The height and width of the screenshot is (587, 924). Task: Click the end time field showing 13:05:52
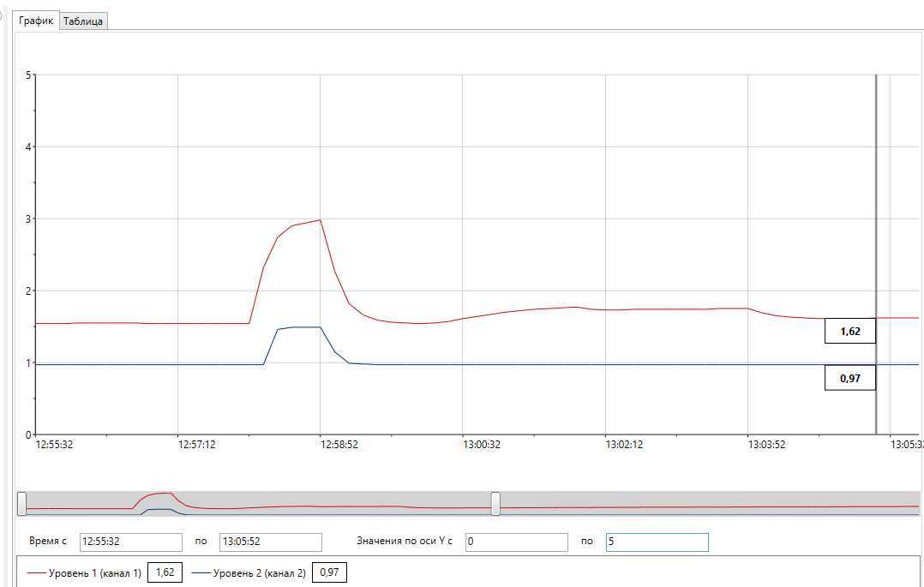[270, 542]
